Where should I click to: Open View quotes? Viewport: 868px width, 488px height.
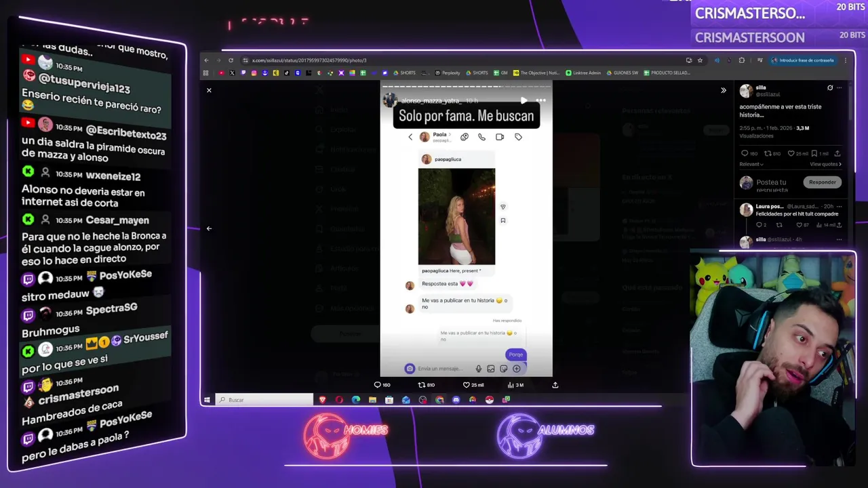point(825,164)
